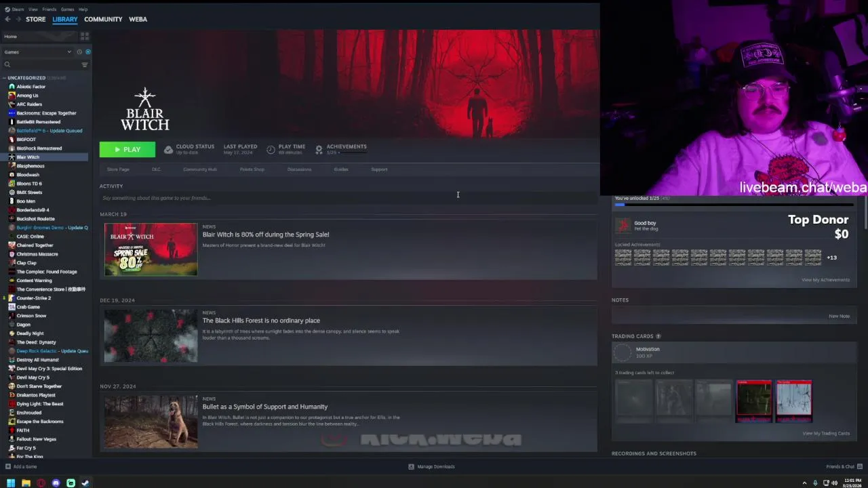Click the Trading Cards help question icon
The image size is (868, 488).
[658, 336]
